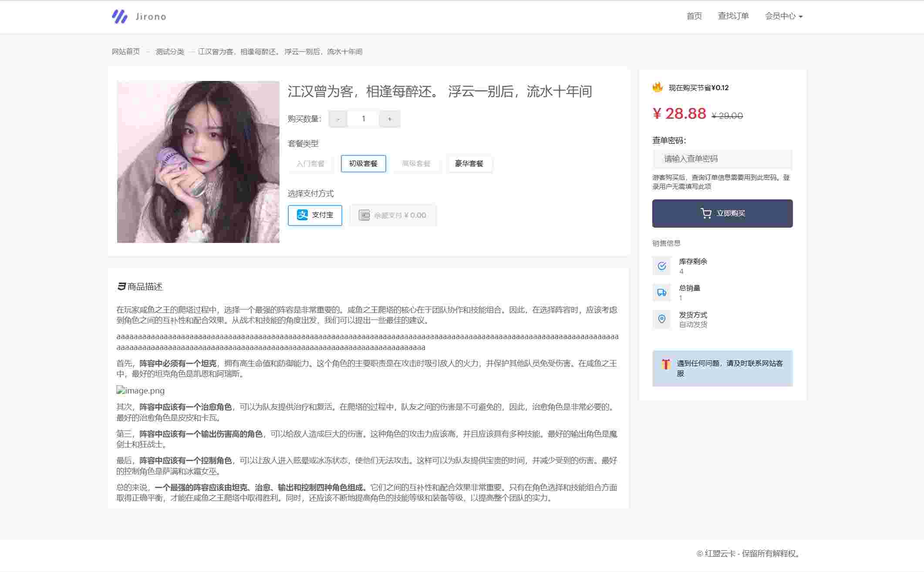The height and width of the screenshot is (572, 924).
Task: Select 支付宝 as the payment method
Action: coord(315,215)
